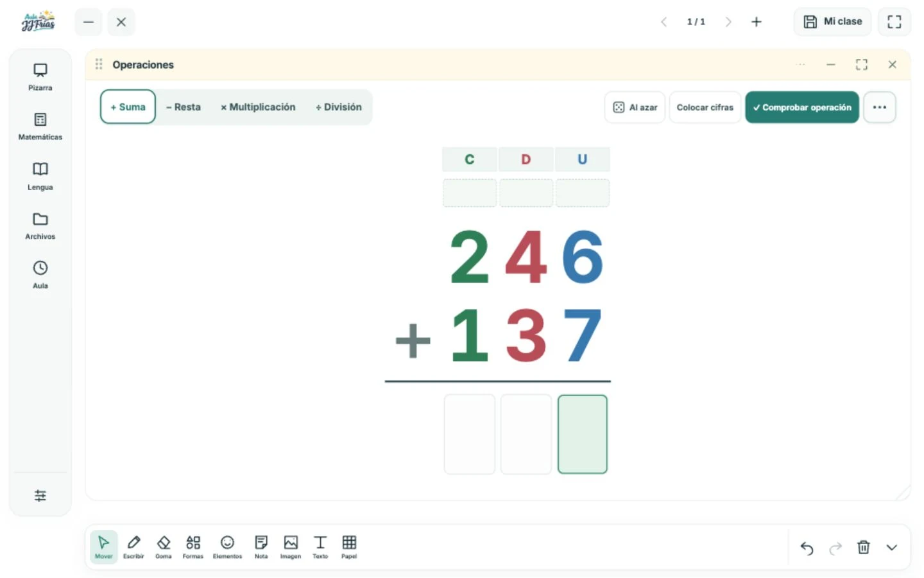Screen dimensions: 924x578
Task: Open the Formas shapes tool
Action: click(193, 547)
